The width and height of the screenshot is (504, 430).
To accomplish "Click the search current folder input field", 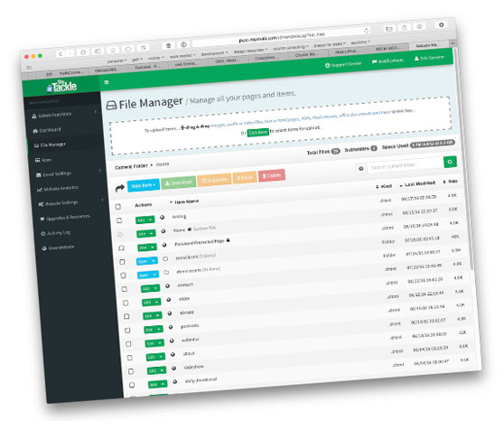I will (406, 165).
